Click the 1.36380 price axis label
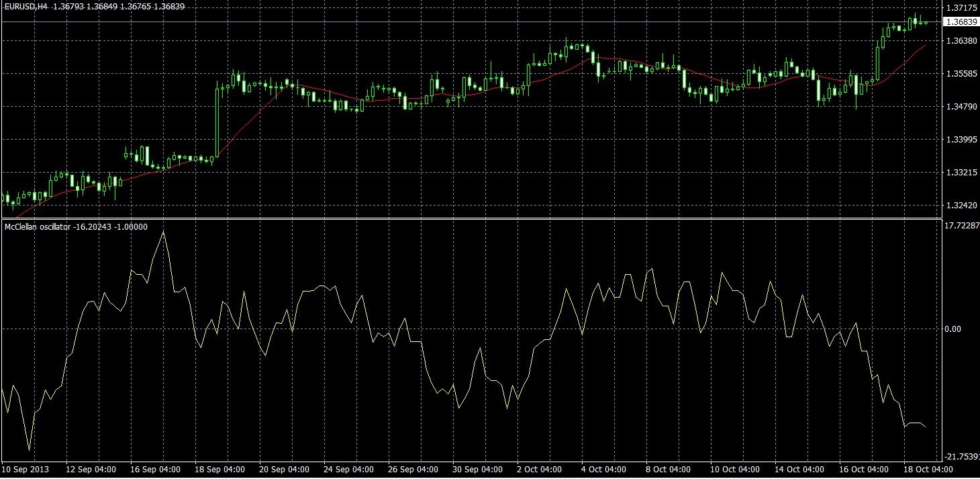This screenshot has width=980, height=479. [961, 41]
